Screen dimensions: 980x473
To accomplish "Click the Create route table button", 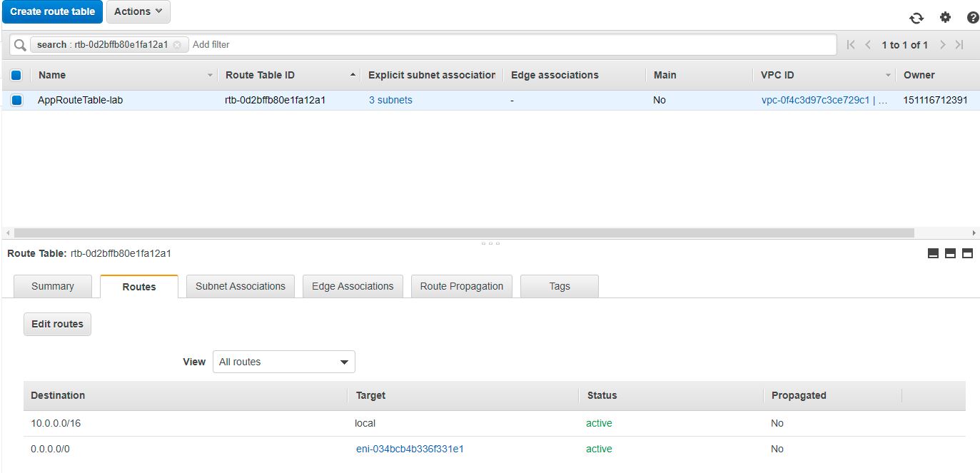I will 53,11.
